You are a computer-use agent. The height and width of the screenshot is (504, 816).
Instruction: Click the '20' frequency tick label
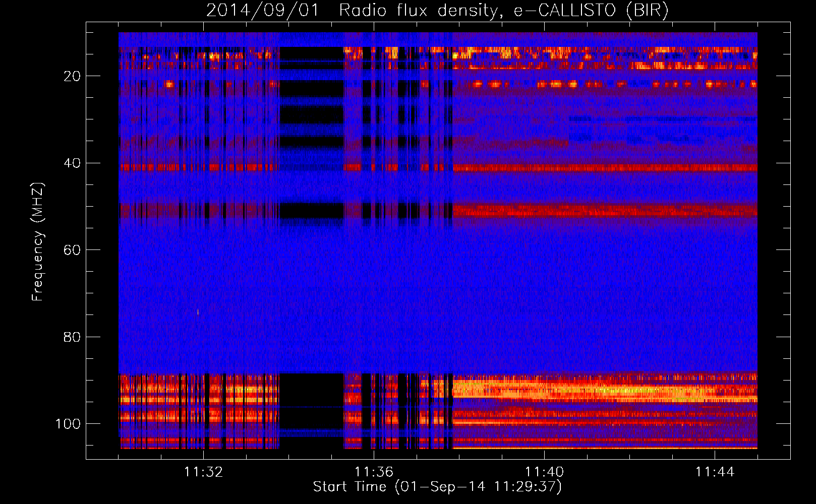coord(73,76)
